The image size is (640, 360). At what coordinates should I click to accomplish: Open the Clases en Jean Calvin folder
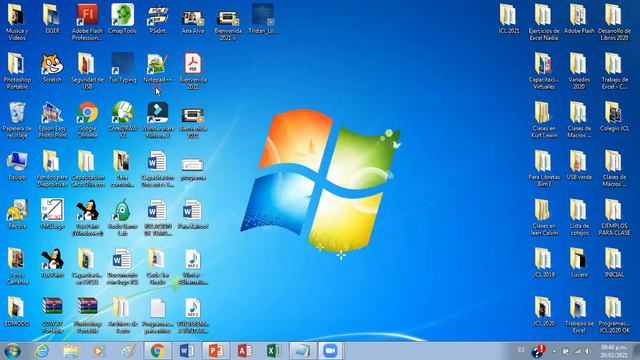[544, 217]
